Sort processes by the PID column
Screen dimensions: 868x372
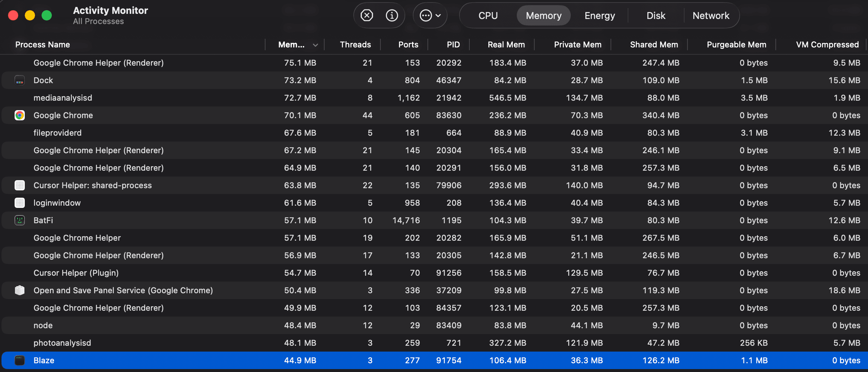[453, 44]
